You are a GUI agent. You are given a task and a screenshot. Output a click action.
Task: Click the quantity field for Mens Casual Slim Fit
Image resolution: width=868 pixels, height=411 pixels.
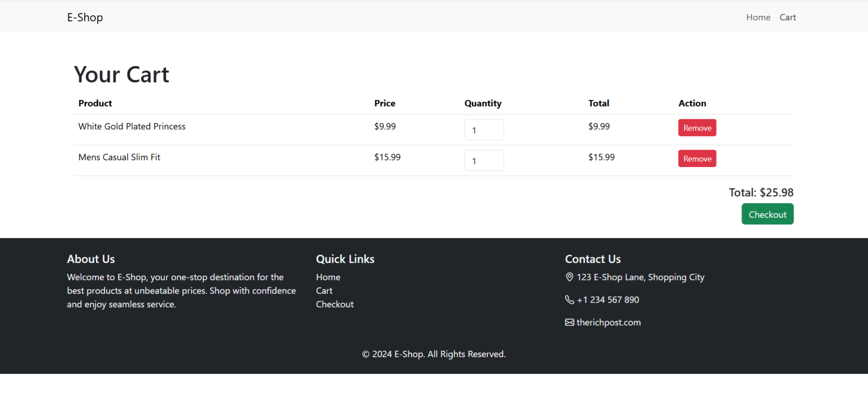click(x=484, y=160)
